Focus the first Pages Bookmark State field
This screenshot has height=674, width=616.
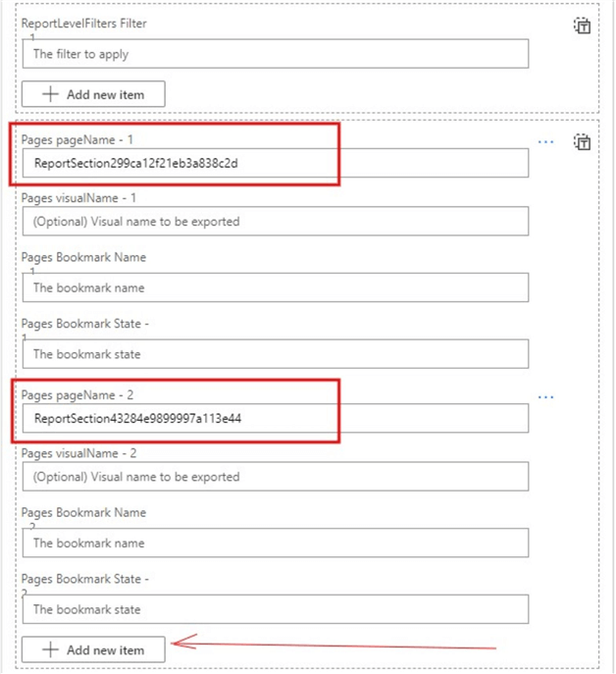(275, 354)
